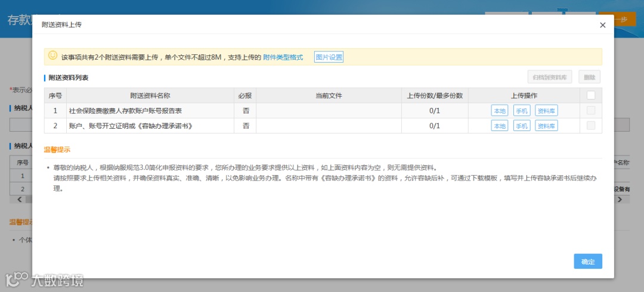This screenshot has width=644, height=292.
Task: Click the 图片设置 button
Action: tap(329, 57)
